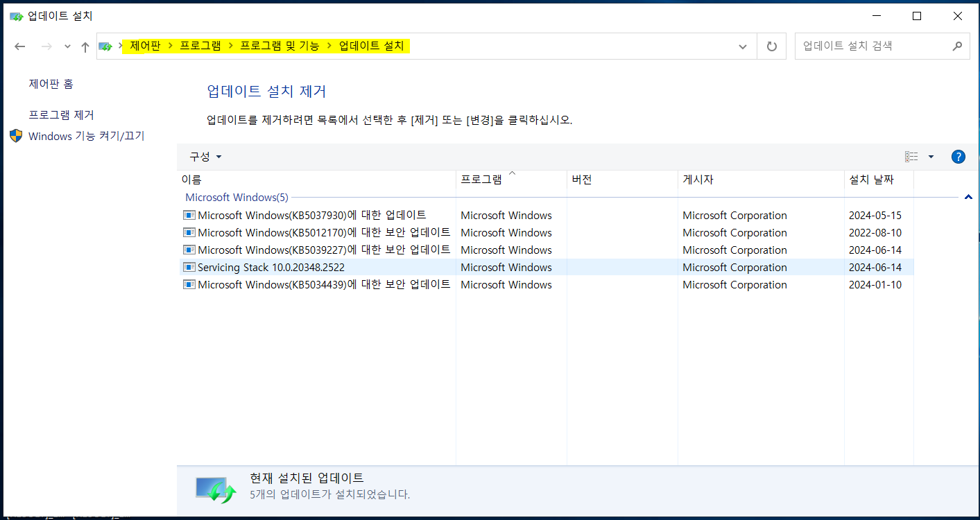Refresh the installed updates list
The image size is (980, 520).
coord(771,46)
